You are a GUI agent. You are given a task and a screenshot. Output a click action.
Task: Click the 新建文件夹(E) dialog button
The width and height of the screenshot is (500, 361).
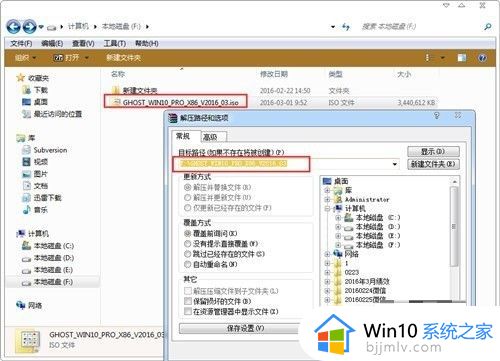pyautogui.click(x=433, y=164)
